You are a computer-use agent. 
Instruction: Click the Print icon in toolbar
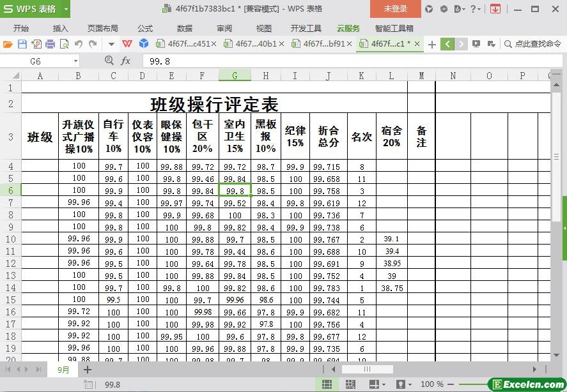[50, 44]
